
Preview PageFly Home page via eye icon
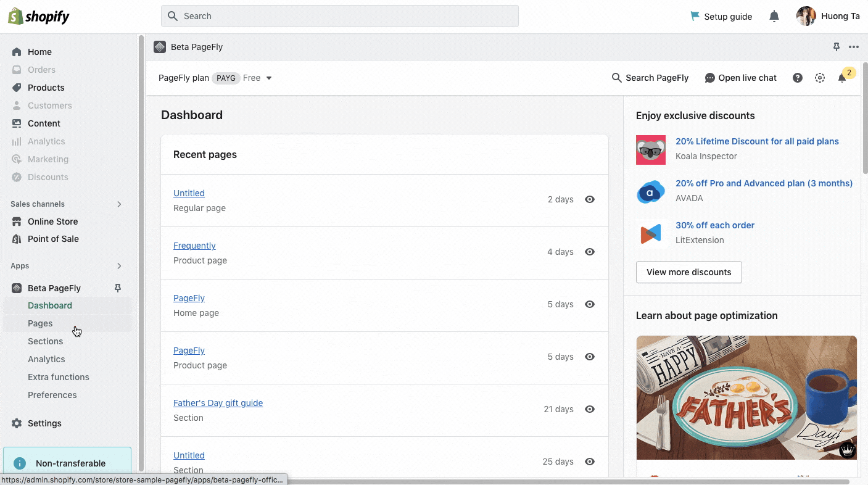click(x=590, y=304)
